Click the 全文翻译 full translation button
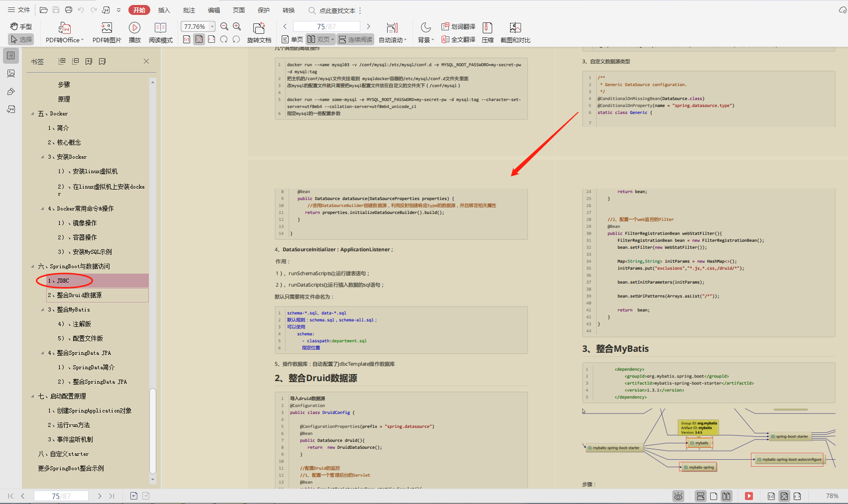This screenshot has height=504, width=848. (x=458, y=39)
